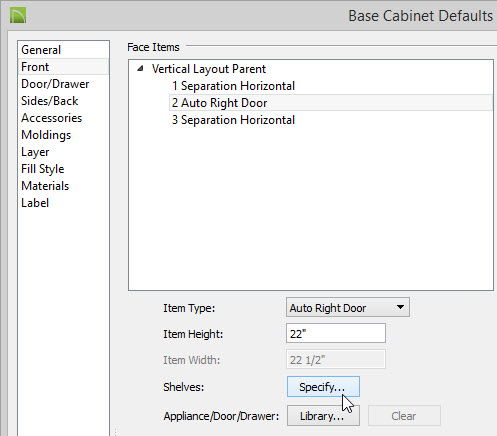The image size is (497, 436).
Task: Switch to the Sides/Back panel
Action: tap(49, 101)
